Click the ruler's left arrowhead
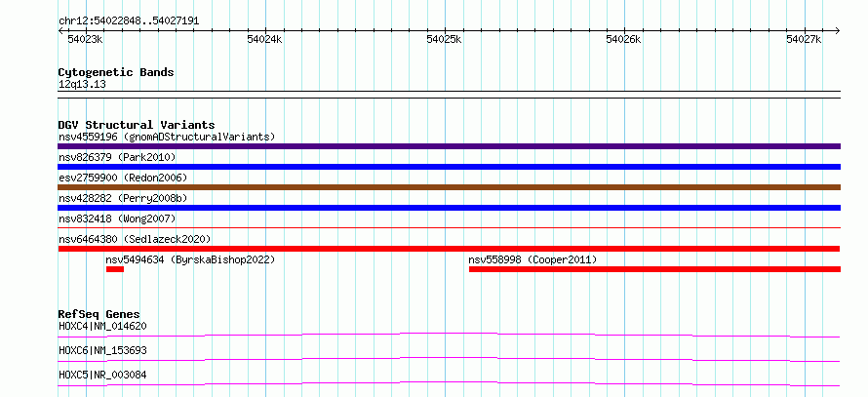The width and height of the screenshot is (868, 397). point(60,31)
